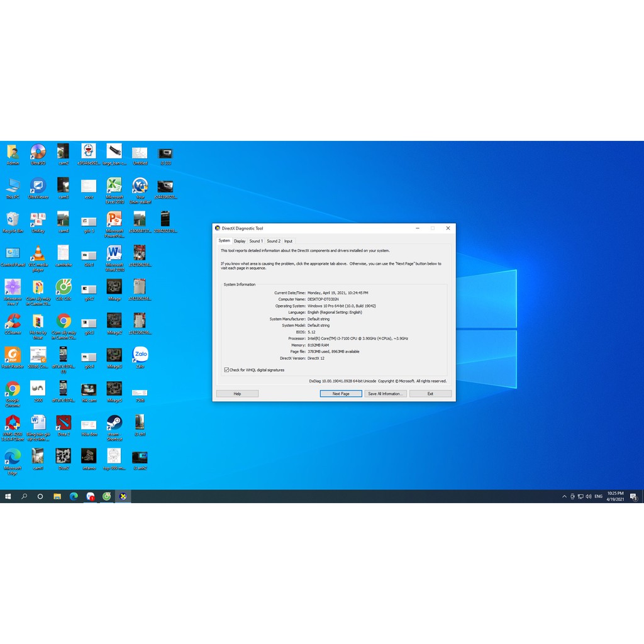The image size is (644, 644).
Task: Select the Dota 2 desktop shortcut
Action: (x=64, y=423)
